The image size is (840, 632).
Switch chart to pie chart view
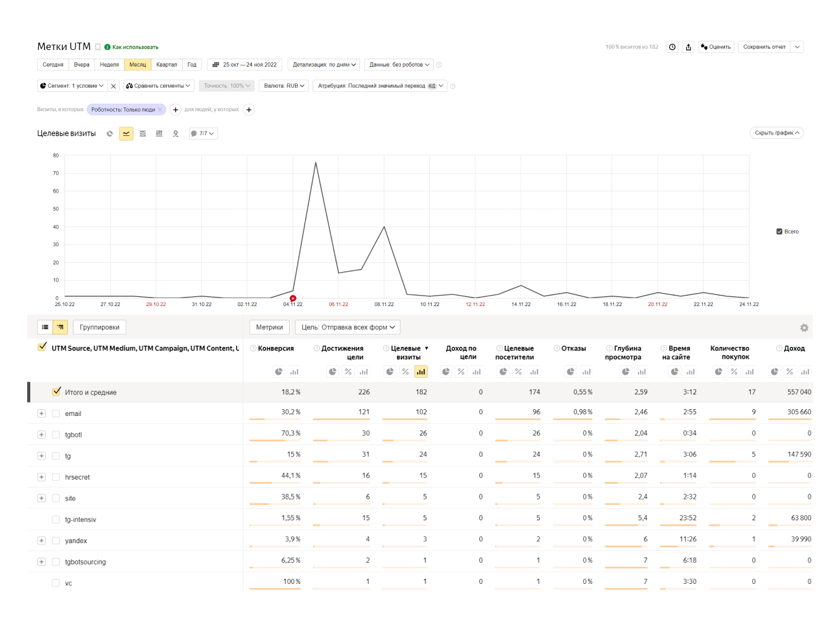point(110,134)
